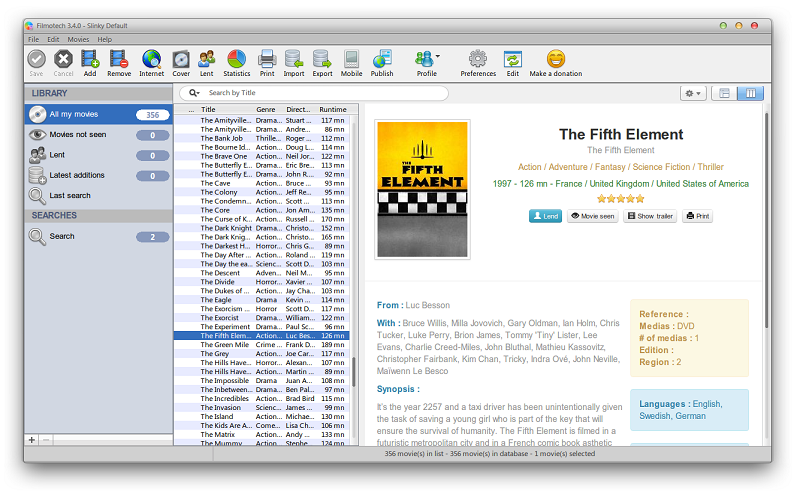The width and height of the screenshot is (800, 495).
Task: Open the search type magnifier dropdown
Action: click(x=194, y=93)
